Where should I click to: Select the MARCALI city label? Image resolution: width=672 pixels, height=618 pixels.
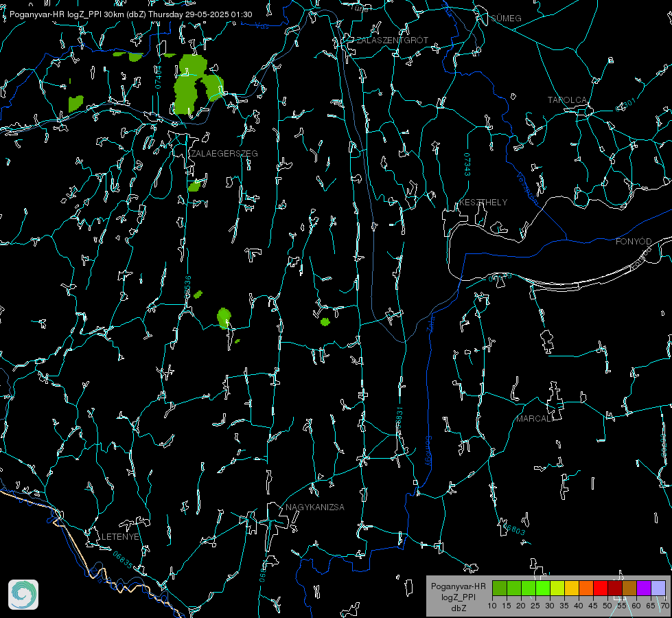click(x=534, y=419)
